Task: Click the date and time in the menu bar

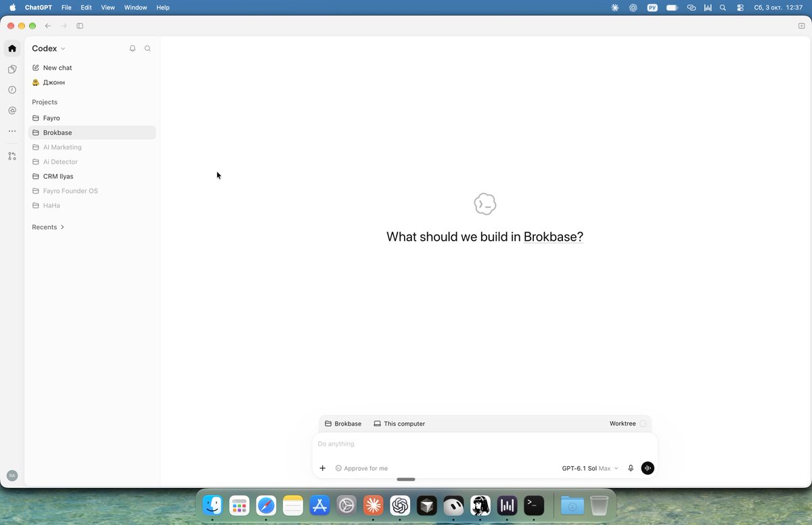Action: click(x=778, y=7)
